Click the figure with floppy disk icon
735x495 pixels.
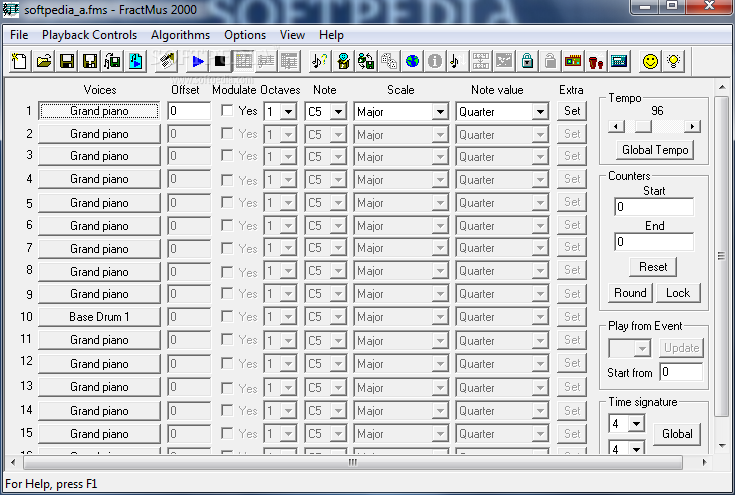pyautogui.click(x=366, y=61)
